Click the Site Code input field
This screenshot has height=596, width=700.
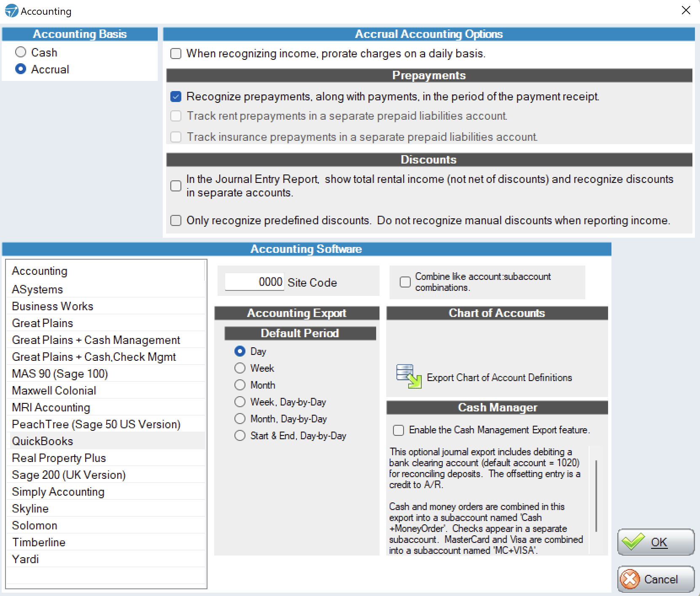254,282
